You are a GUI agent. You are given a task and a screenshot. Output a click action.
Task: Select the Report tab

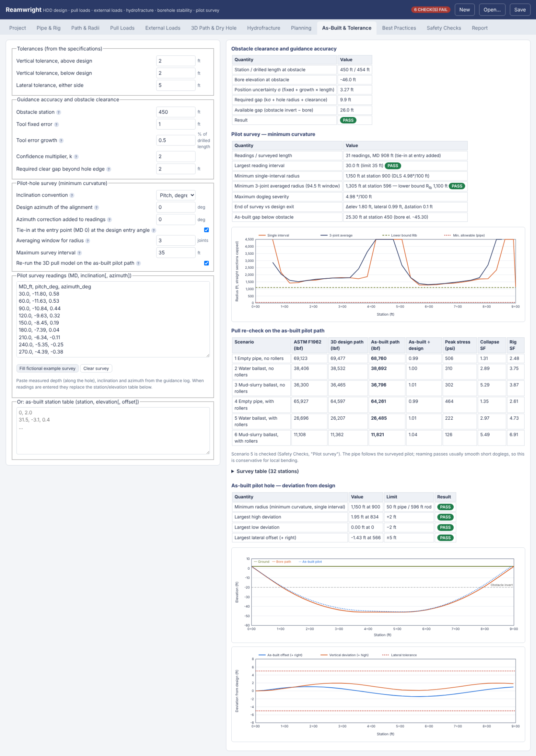point(480,28)
